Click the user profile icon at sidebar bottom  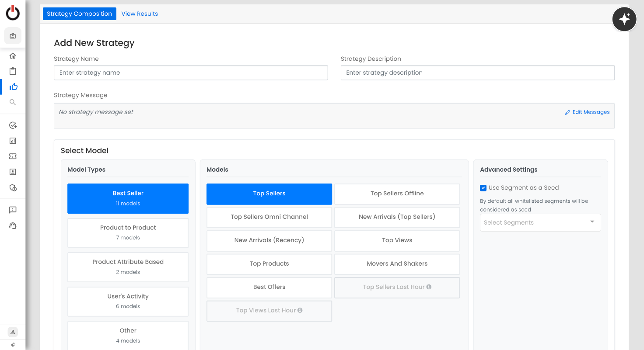(x=13, y=332)
